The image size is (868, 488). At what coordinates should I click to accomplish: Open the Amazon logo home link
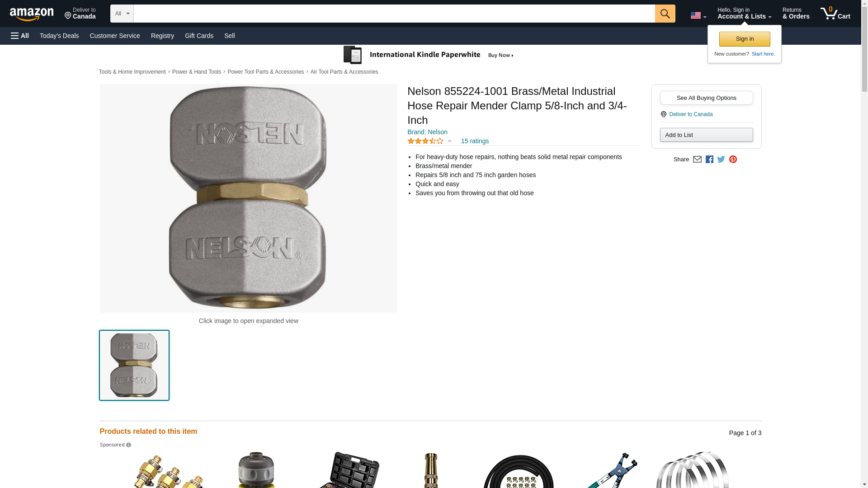click(x=32, y=14)
